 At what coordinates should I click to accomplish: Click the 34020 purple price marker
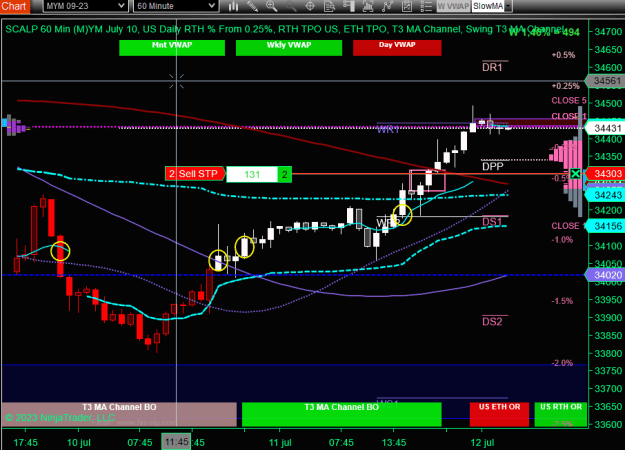click(x=606, y=275)
